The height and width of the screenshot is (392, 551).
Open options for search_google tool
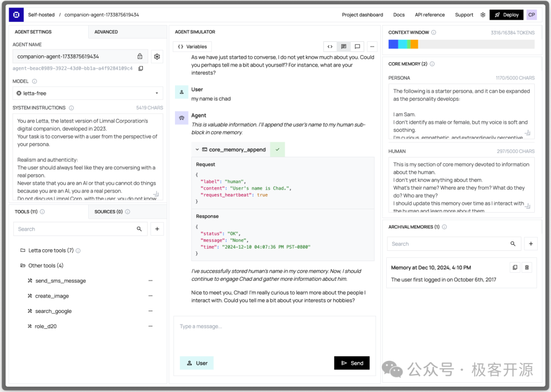coord(151,311)
